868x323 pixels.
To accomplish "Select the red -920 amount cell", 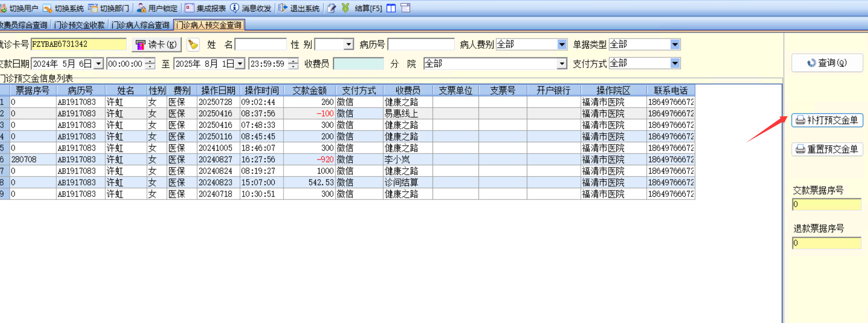I will (309, 159).
